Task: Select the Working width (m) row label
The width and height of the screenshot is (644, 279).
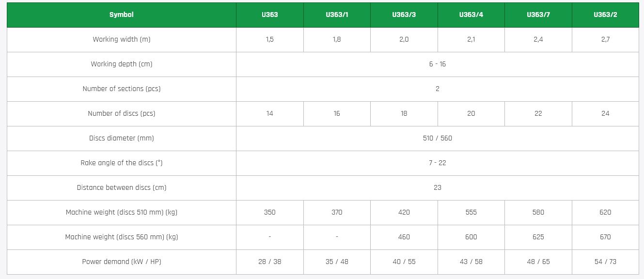Action: [x=122, y=39]
